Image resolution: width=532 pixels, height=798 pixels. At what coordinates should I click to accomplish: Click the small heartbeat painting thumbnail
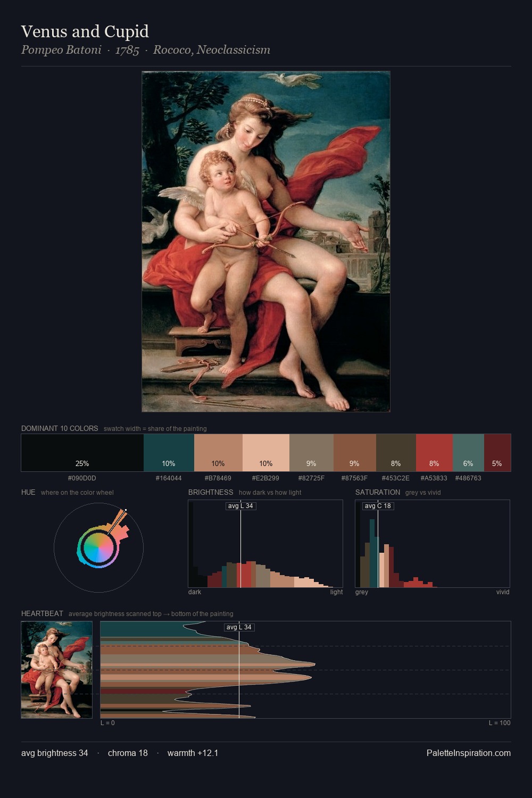(57, 670)
